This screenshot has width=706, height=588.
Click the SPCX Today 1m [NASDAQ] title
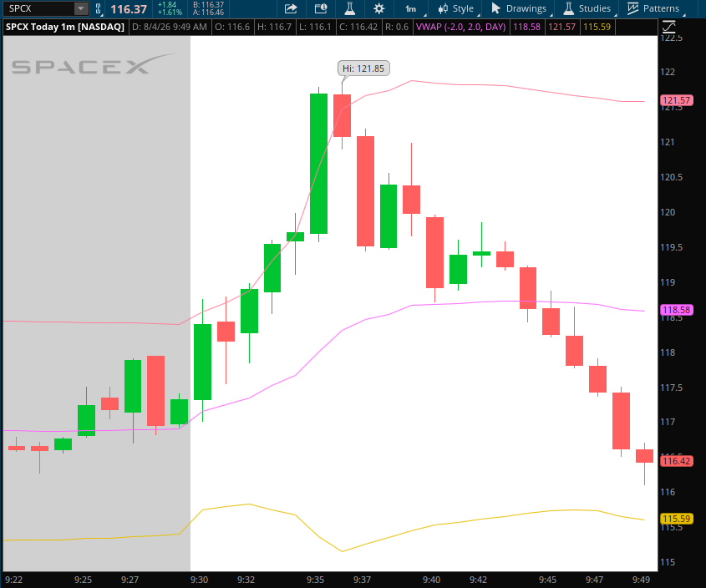point(65,27)
